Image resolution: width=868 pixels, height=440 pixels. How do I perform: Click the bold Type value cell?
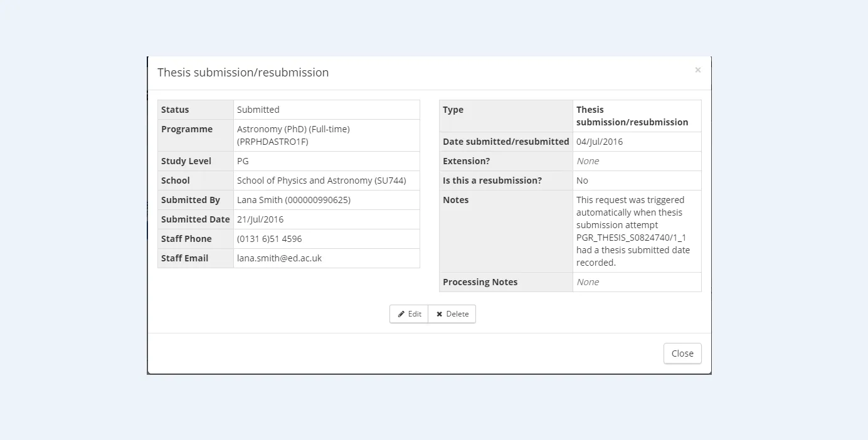point(632,116)
